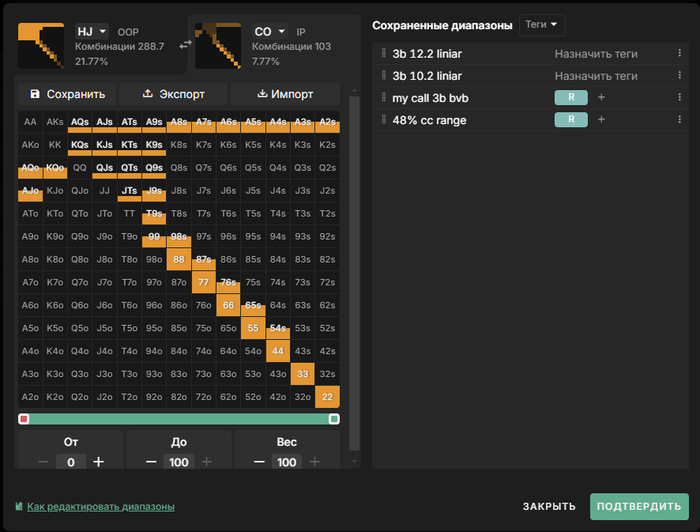Toggle the 88 hand cell
The width and height of the screenshot is (700, 532).
click(179, 259)
